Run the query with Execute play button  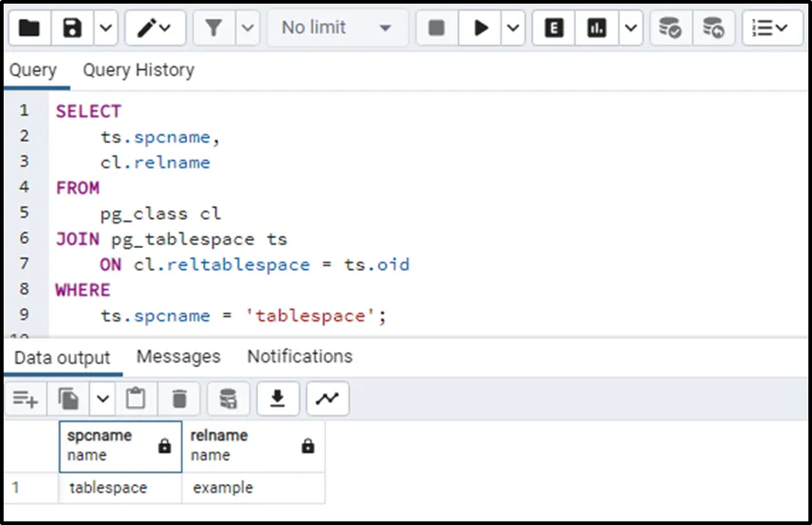coord(480,28)
